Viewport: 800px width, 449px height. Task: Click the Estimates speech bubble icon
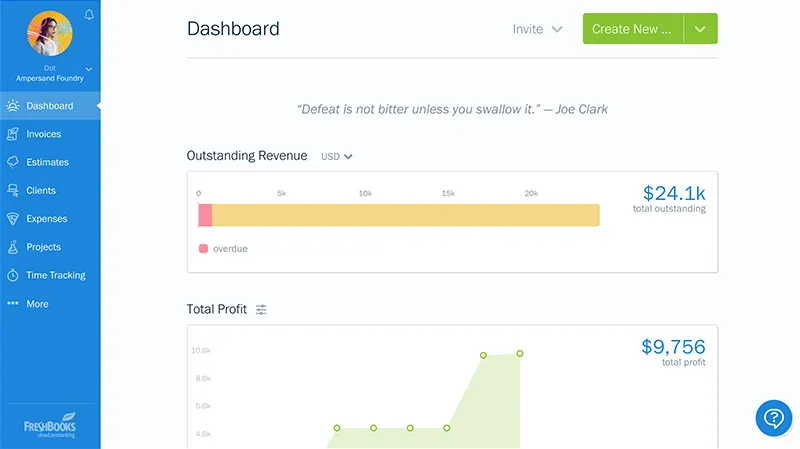click(13, 162)
